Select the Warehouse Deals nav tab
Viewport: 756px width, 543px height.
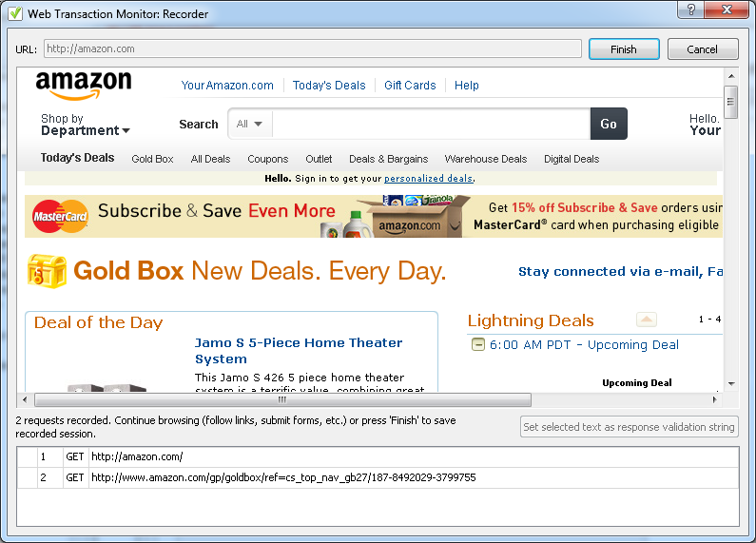(x=486, y=159)
